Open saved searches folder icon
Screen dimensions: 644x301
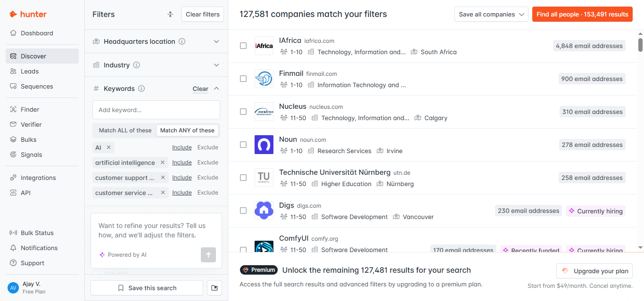click(x=215, y=288)
